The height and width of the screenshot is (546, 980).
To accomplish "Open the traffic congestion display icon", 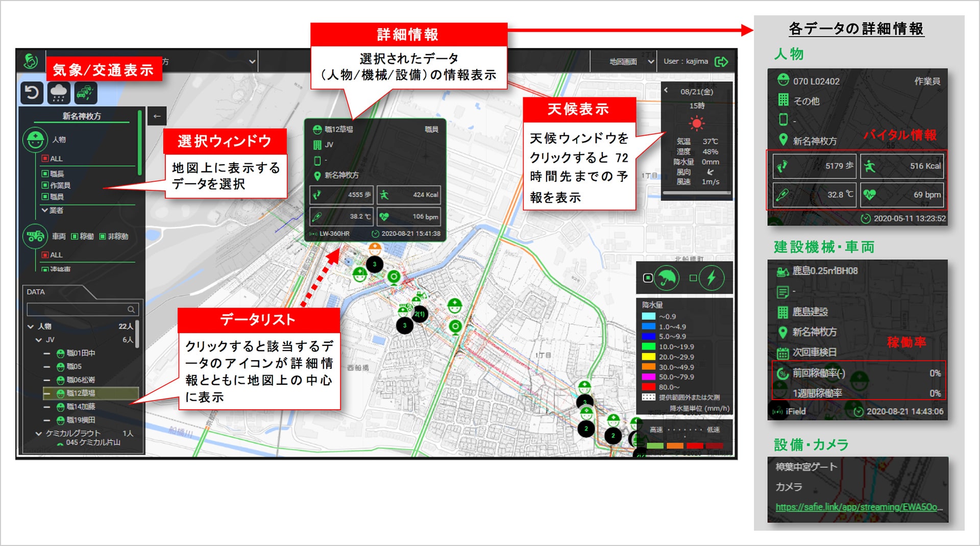I will point(85,93).
